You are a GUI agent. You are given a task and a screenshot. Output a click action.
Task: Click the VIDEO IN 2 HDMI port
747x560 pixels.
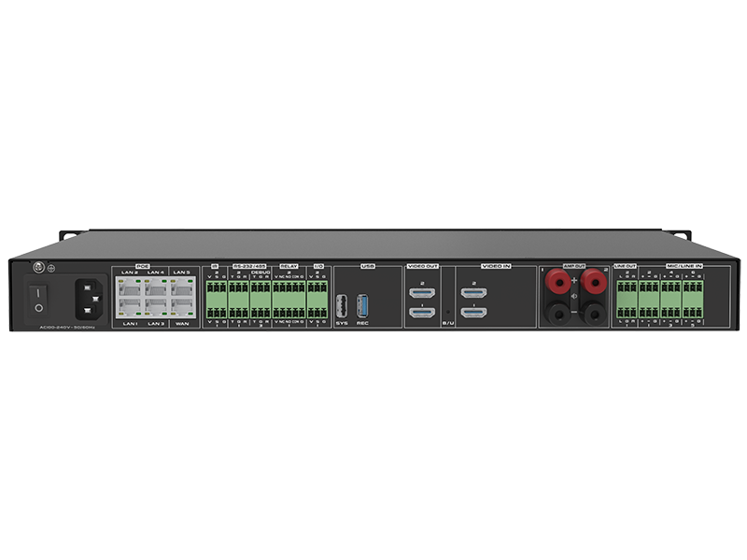(x=473, y=292)
